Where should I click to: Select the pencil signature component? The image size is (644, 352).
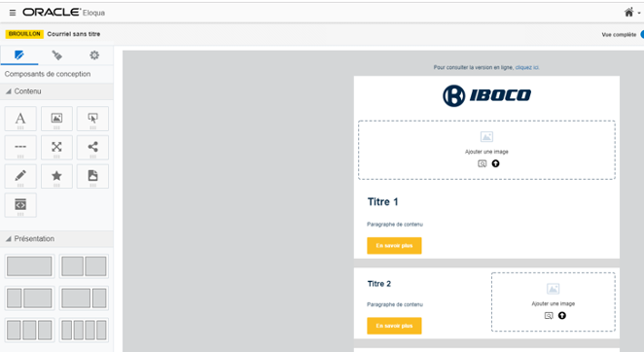20,176
